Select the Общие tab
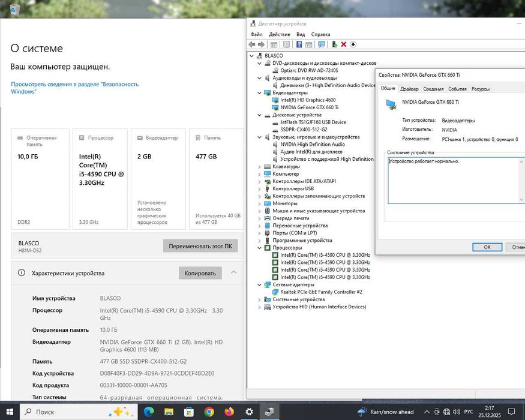Viewport: 525px width, 420px height. 388,88
